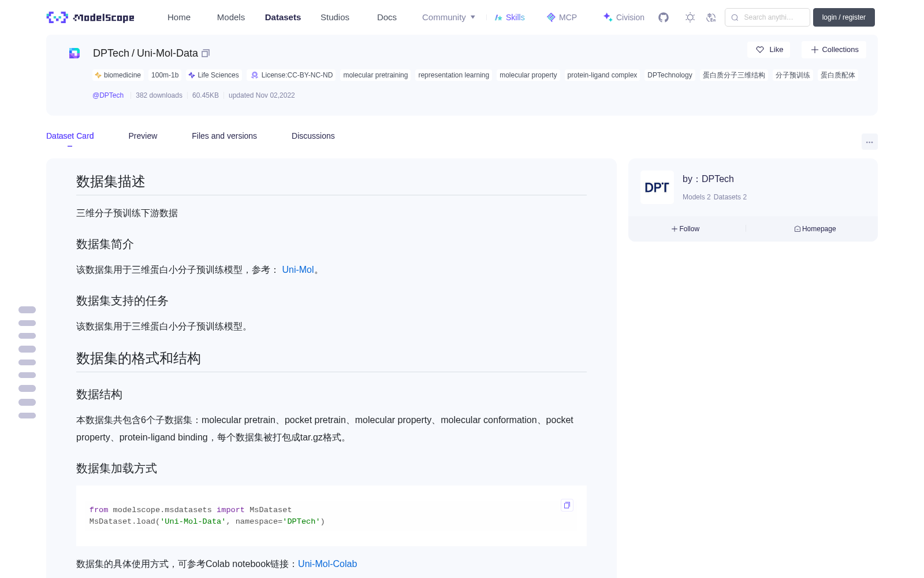Click the molecular pretraining tag

pyautogui.click(x=375, y=75)
